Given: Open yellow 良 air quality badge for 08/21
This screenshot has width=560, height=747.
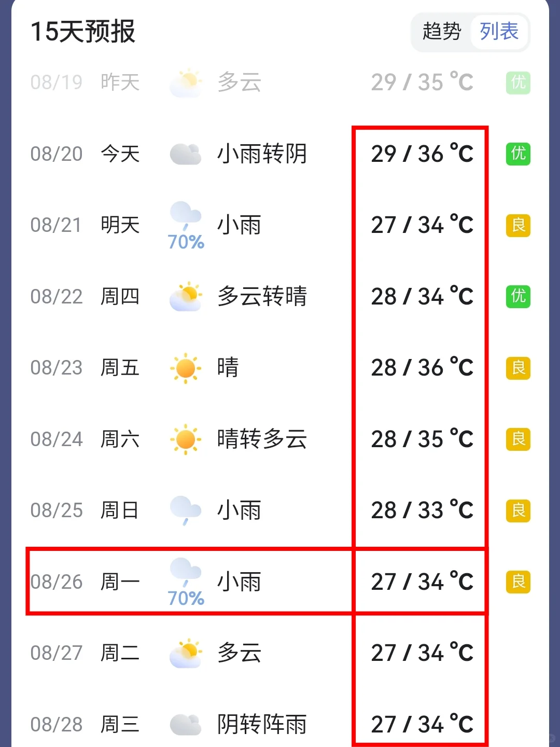Looking at the screenshot, I should pyautogui.click(x=518, y=225).
